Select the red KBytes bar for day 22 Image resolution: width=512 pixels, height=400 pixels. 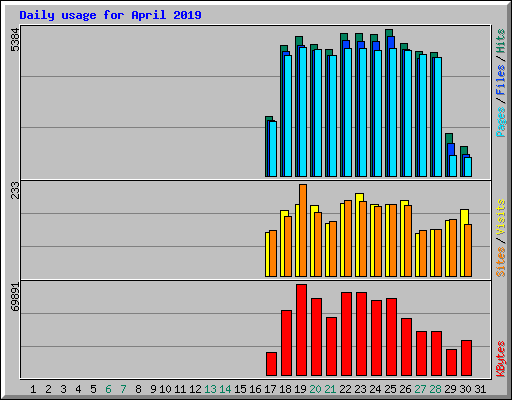346,334
